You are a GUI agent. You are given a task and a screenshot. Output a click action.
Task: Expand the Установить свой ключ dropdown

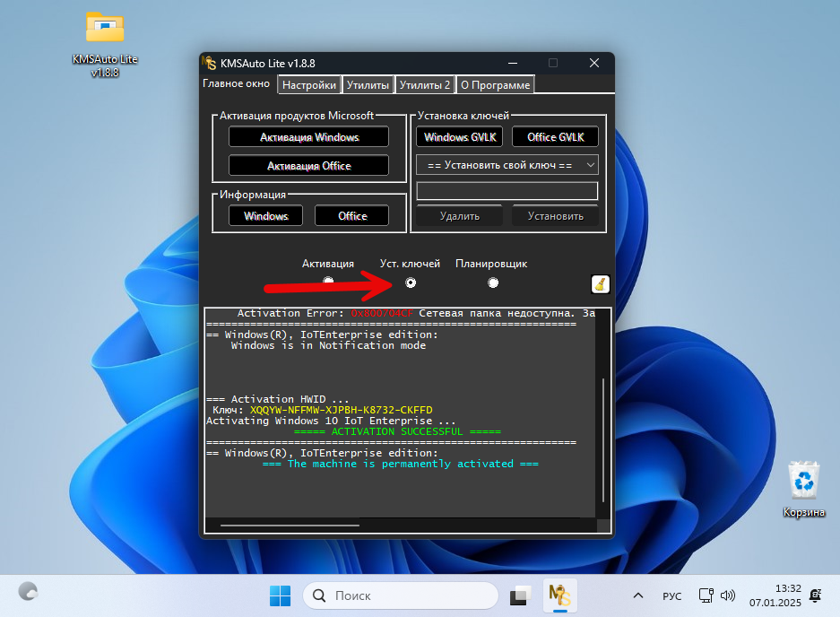coord(507,165)
